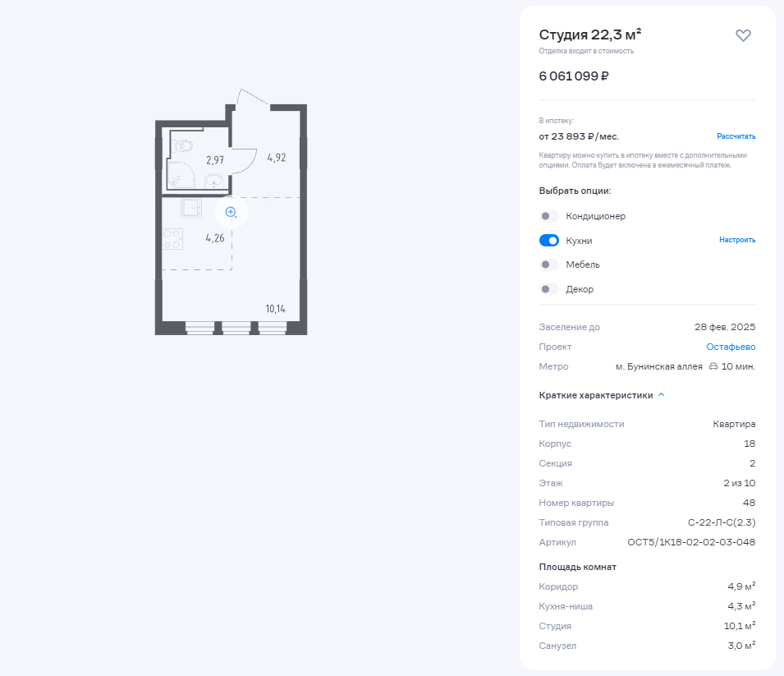Screen dimensions: 784x676
Task: Click the apartment floor plan image
Action: 231,212
